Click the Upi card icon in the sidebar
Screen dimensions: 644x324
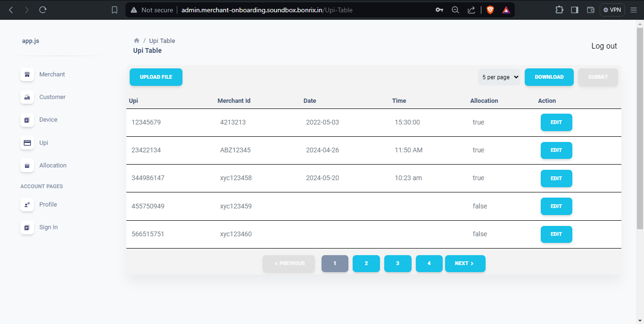(27, 143)
